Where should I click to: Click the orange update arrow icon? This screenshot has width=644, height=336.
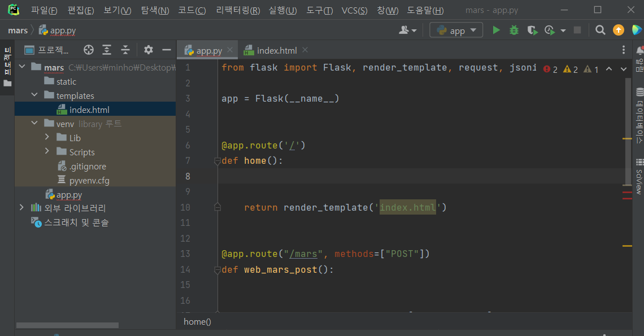click(x=618, y=30)
